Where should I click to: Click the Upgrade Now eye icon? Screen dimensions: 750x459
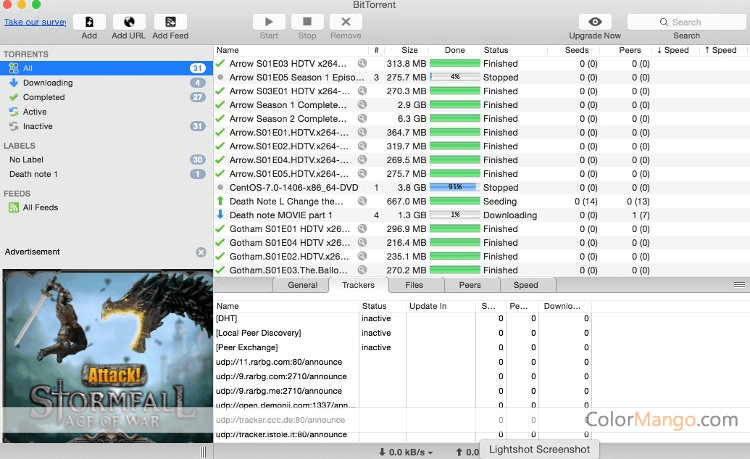click(595, 22)
